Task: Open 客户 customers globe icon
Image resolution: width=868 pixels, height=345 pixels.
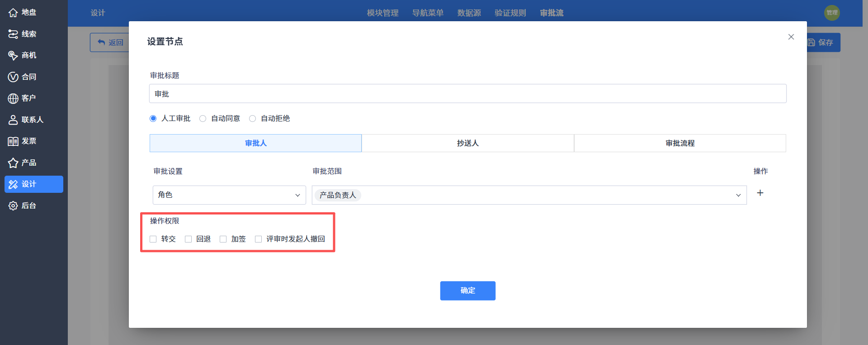Action: (x=13, y=98)
